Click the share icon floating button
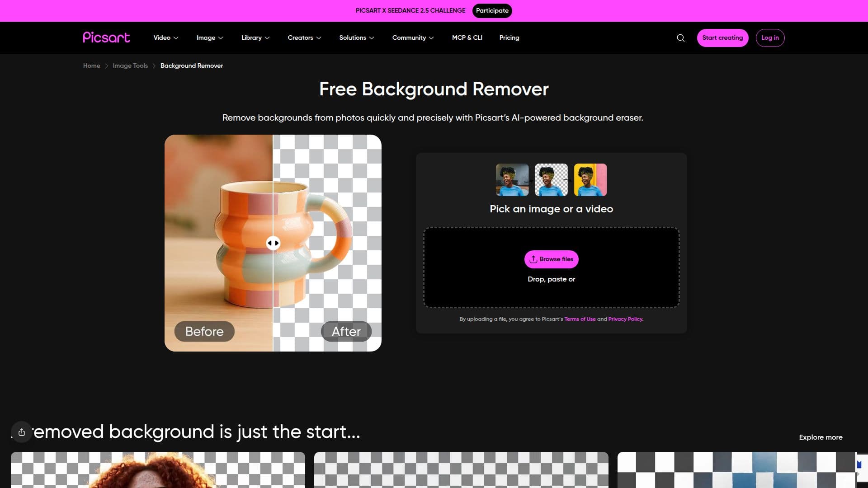 pyautogui.click(x=22, y=432)
